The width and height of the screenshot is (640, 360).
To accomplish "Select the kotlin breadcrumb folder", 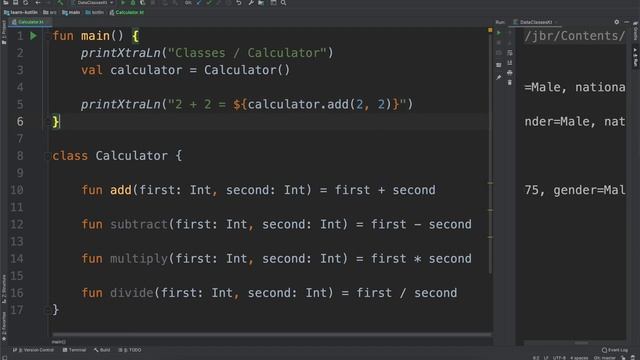I will click(x=95, y=12).
